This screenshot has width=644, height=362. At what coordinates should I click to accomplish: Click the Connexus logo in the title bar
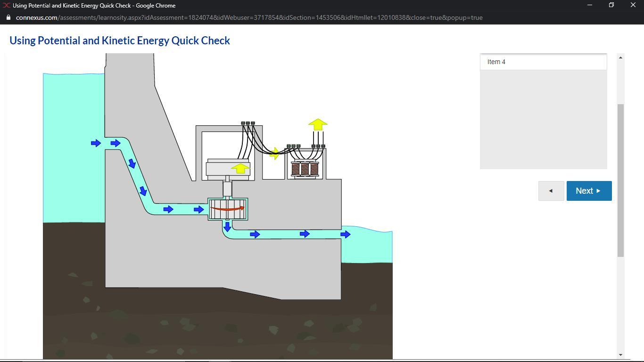point(6,6)
